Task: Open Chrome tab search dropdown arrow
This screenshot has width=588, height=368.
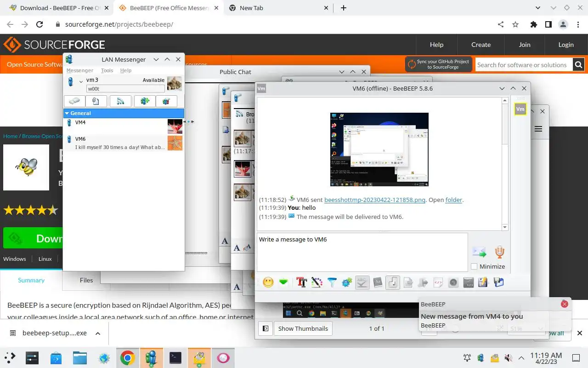Action: [538, 8]
